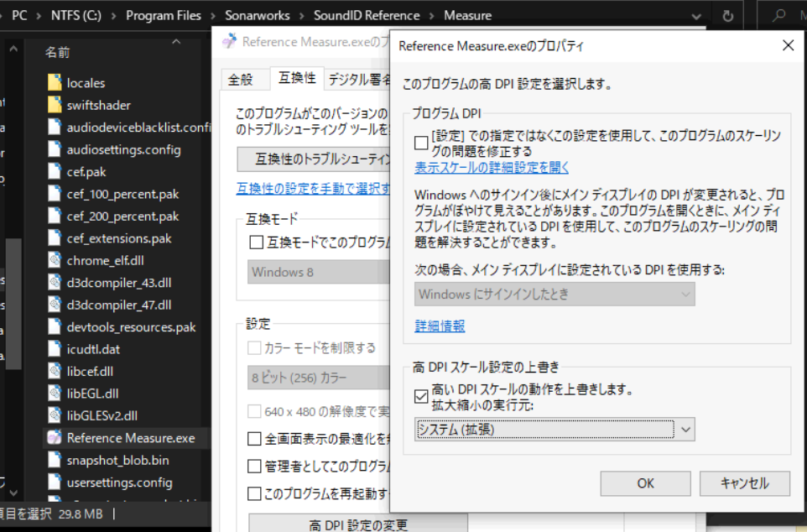The width and height of the screenshot is (807, 532).
Task: Select the d3dcompiler_47.dll file icon
Action: click(55, 305)
